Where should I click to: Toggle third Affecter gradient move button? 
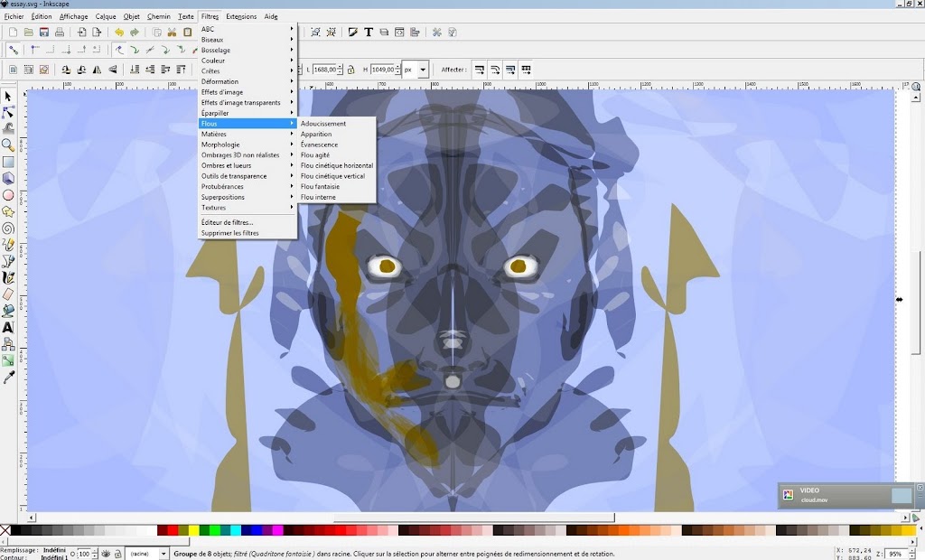[510, 70]
